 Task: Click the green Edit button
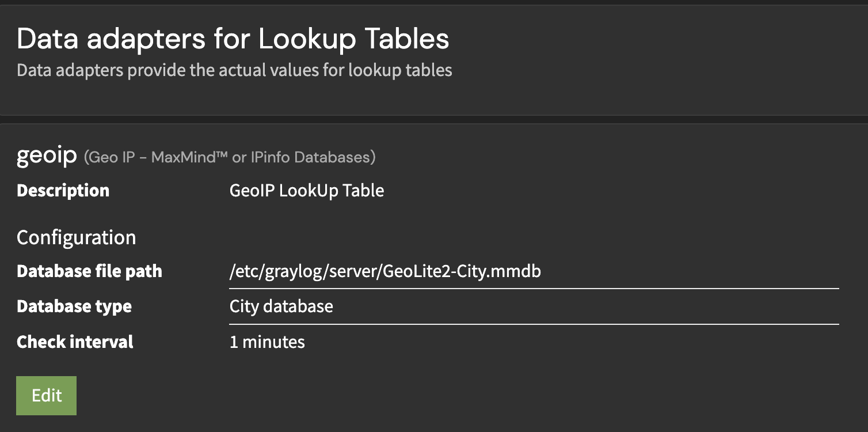(x=46, y=396)
